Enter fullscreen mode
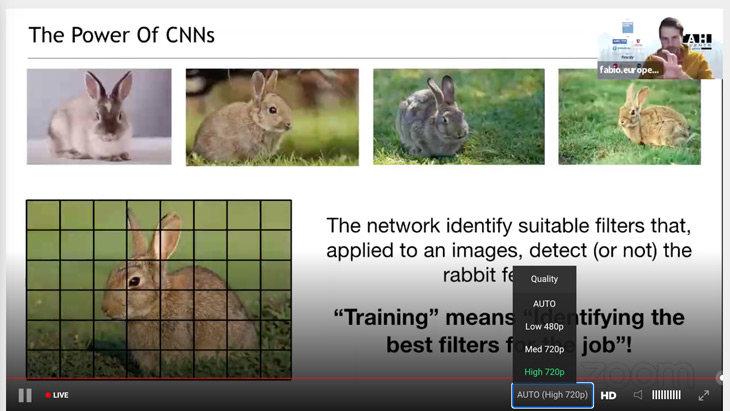 (704, 395)
